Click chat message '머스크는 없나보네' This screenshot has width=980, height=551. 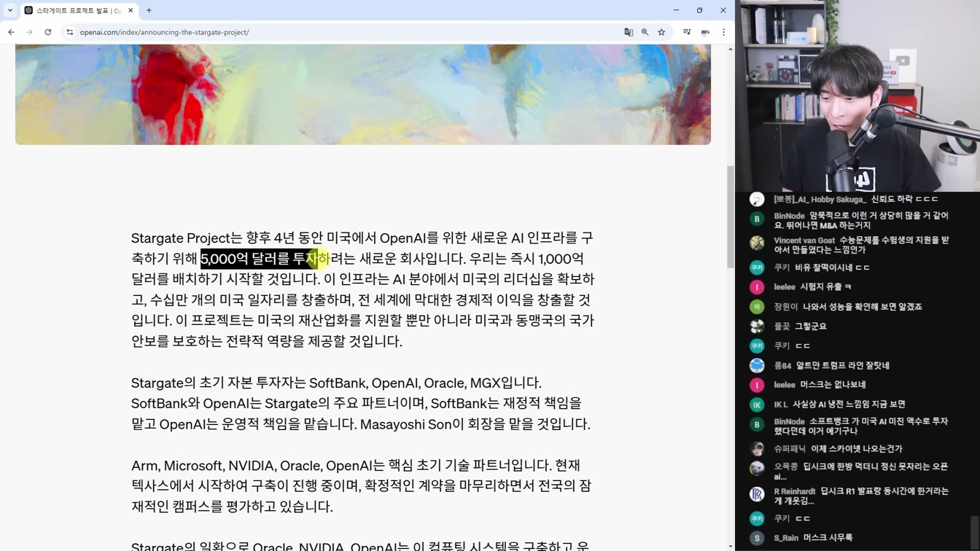point(833,384)
